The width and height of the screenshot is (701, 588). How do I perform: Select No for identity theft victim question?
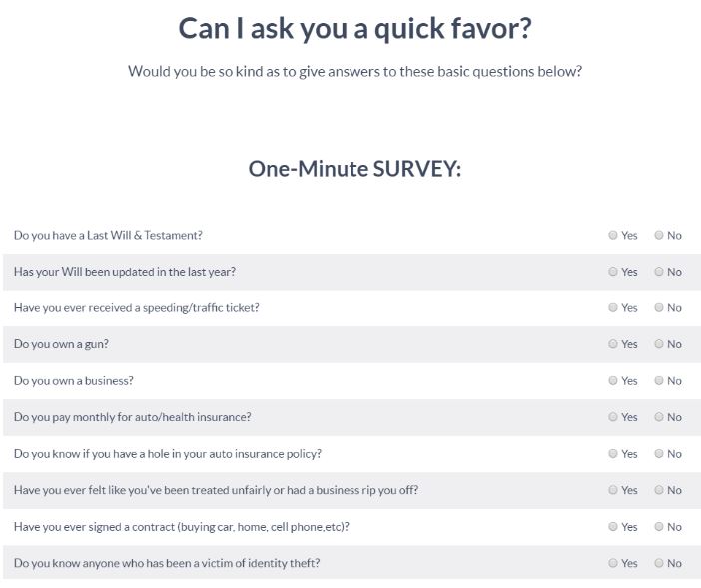[x=658, y=563]
